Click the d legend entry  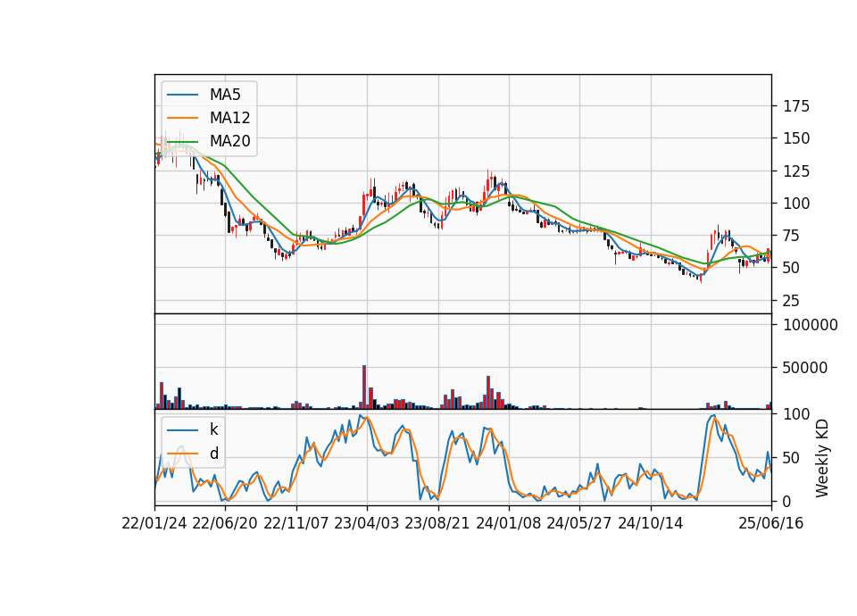213,454
